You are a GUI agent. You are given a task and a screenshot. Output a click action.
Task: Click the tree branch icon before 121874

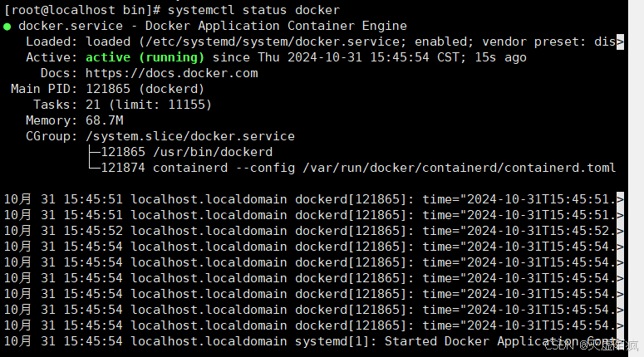[x=95, y=167]
